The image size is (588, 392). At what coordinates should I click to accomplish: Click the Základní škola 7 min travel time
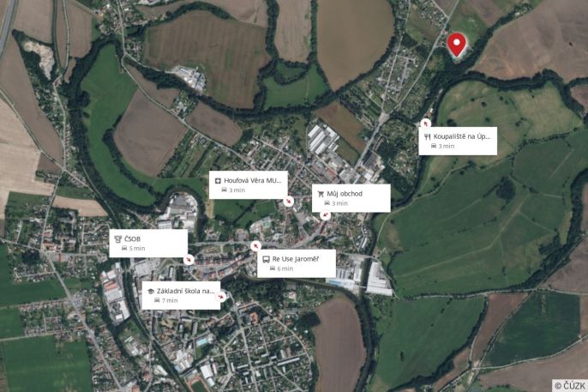[x=166, y=300]
